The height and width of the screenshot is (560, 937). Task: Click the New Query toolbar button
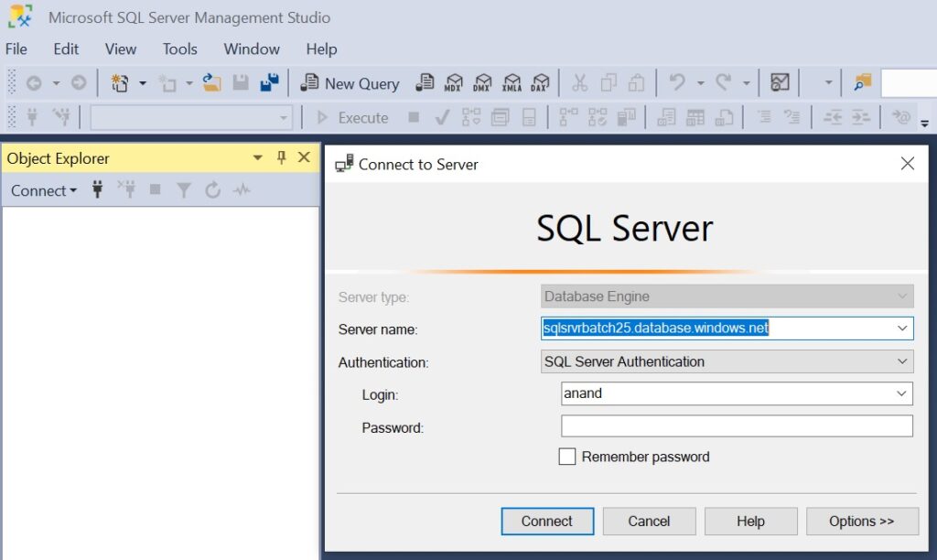350,83
